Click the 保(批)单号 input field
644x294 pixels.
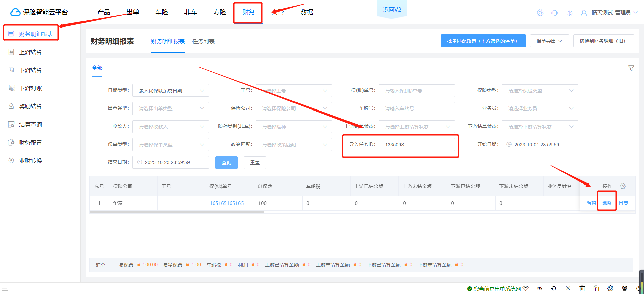(x=417, y=90)
